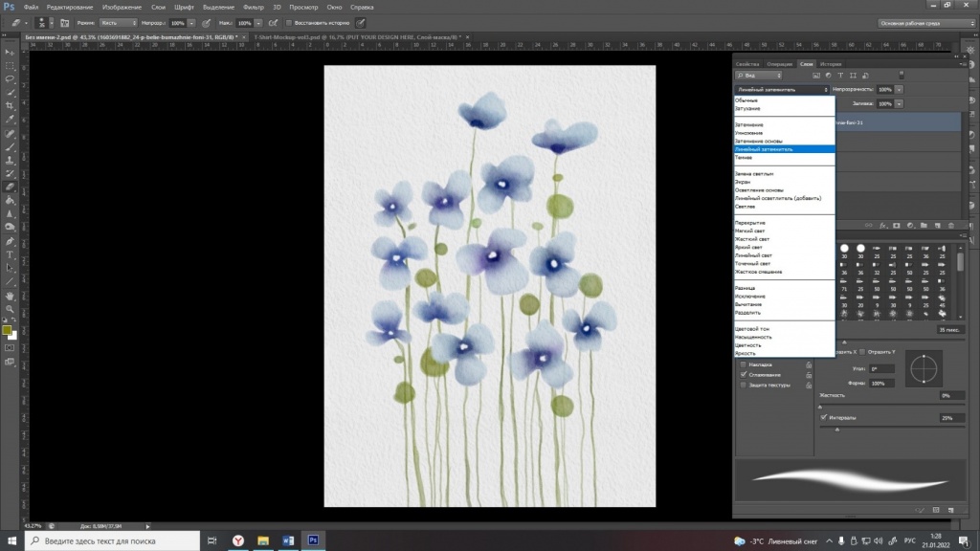Open the 'Фильтр' menu

coord(254,7)
